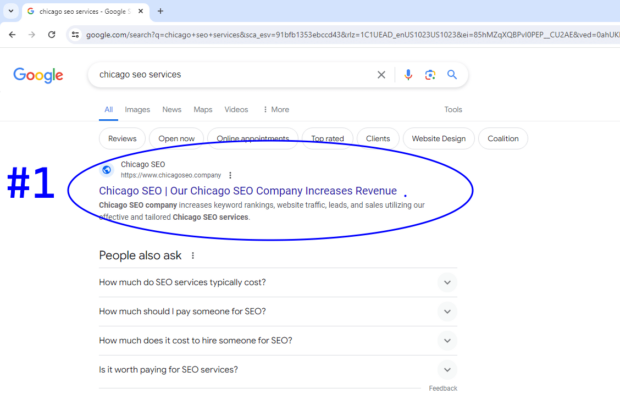Expand How much should I pay someone for SEO
The image size is (620, 400).
(278, 312)
